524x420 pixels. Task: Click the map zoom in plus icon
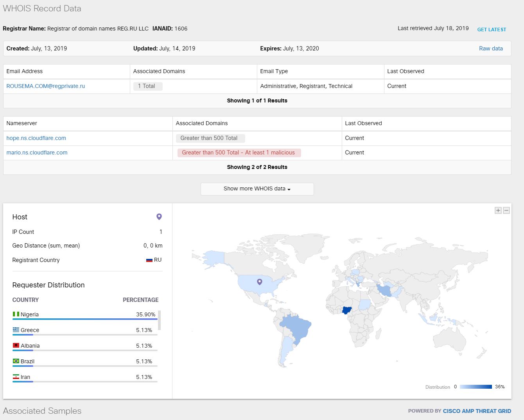tap(498, 210)
